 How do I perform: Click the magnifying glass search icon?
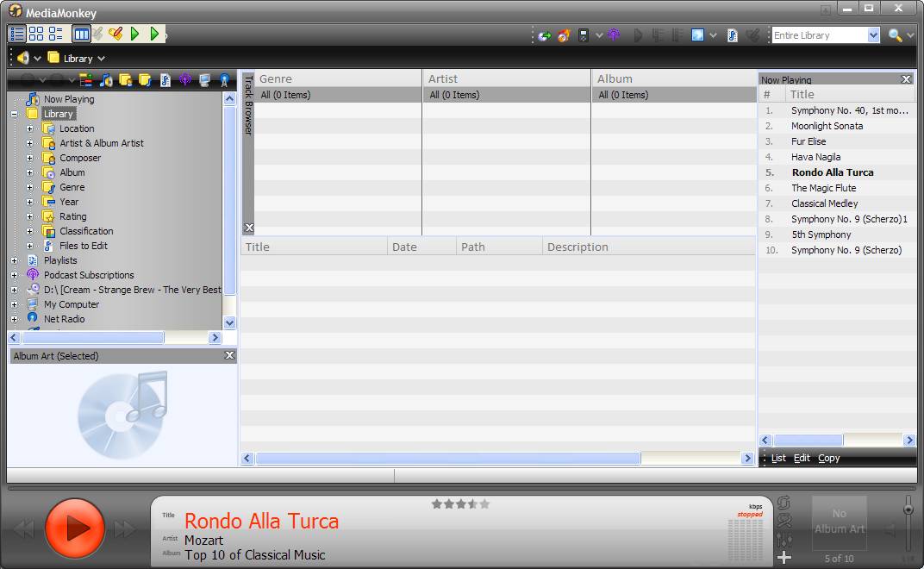pyautogui.click(x=896, y=35)
